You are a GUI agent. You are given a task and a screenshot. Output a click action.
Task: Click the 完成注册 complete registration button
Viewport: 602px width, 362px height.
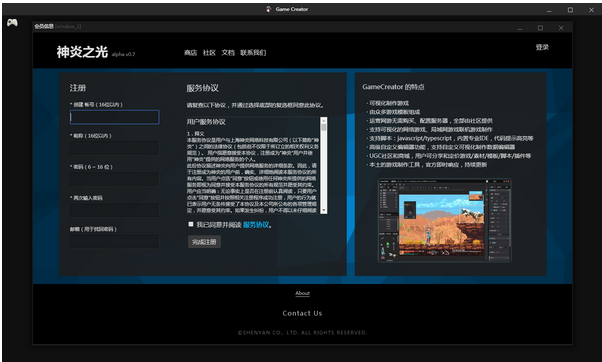click(204, 242)
